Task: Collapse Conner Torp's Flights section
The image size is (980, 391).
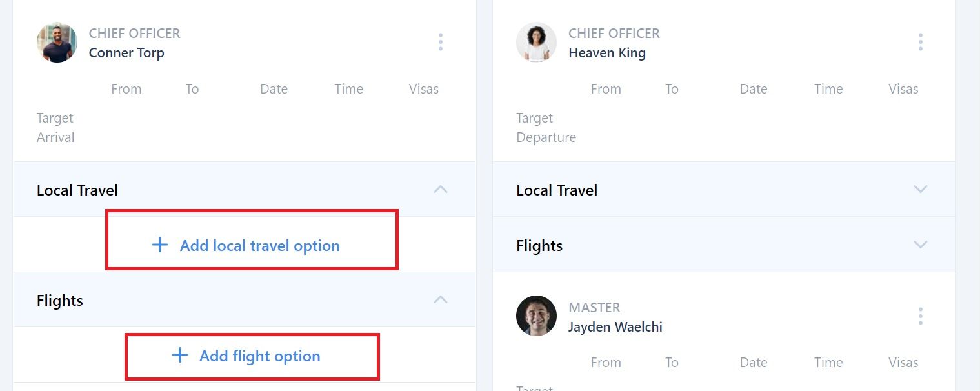Action: (441, 300)
